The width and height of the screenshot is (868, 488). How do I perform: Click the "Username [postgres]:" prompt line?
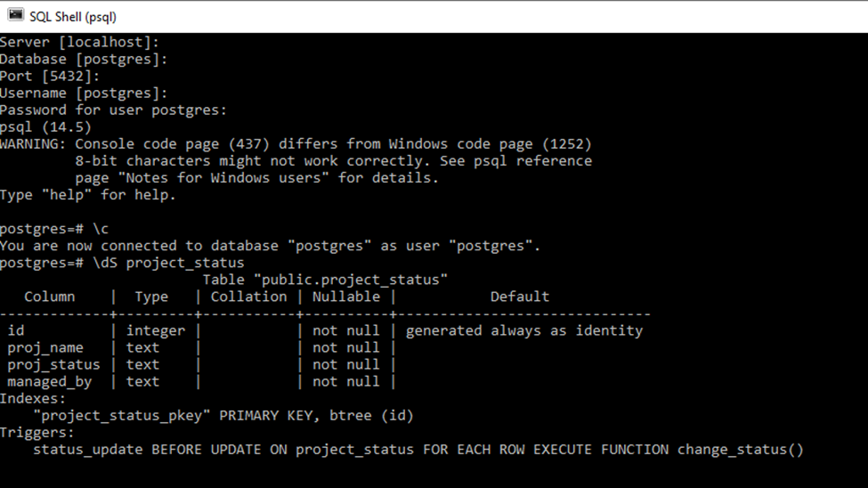(85, 93)
